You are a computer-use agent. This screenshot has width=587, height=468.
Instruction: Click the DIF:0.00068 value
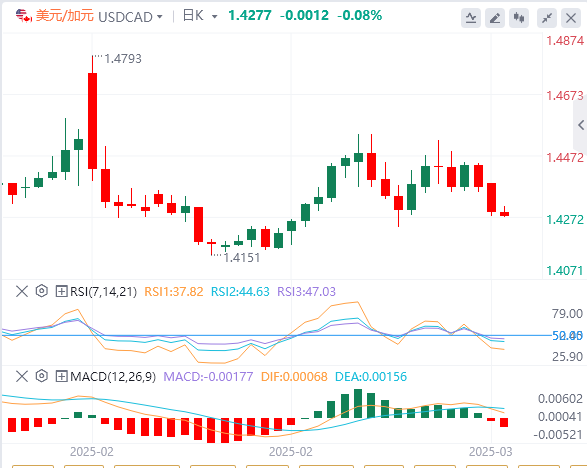click(294, 377)
